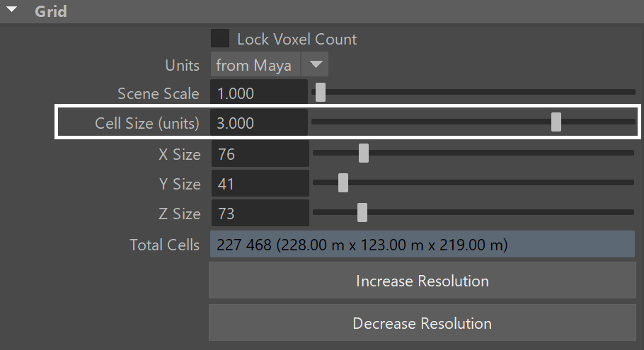Collapse the Grid rollout triangle
This screenshot has width=644, height=350.
point(12,9)
